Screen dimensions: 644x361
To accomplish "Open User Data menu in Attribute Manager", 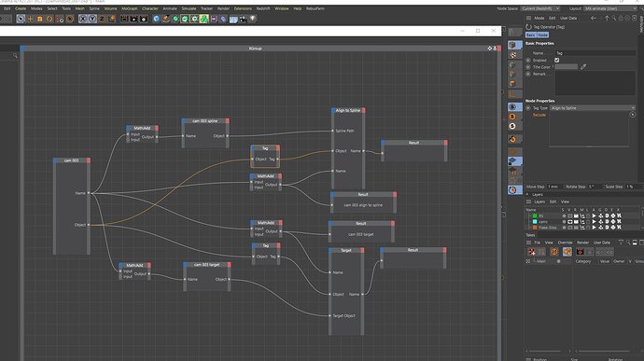I will tap(568, 19).
